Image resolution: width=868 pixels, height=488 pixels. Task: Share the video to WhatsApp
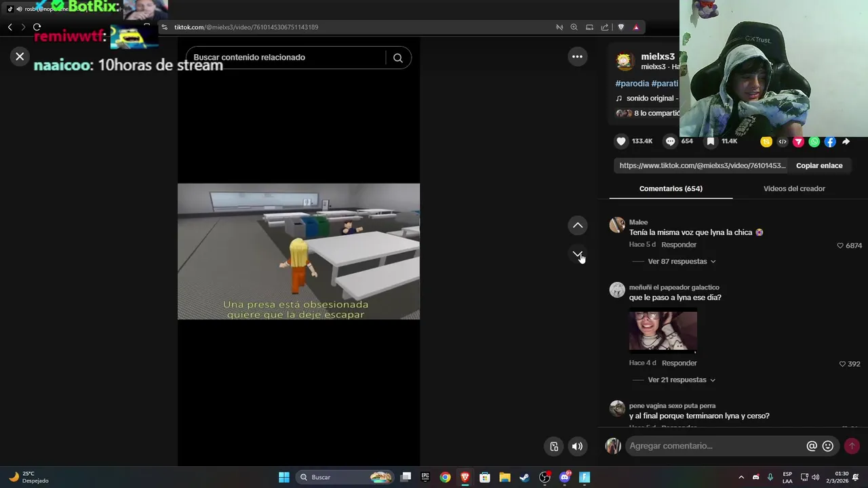[814, 142]
